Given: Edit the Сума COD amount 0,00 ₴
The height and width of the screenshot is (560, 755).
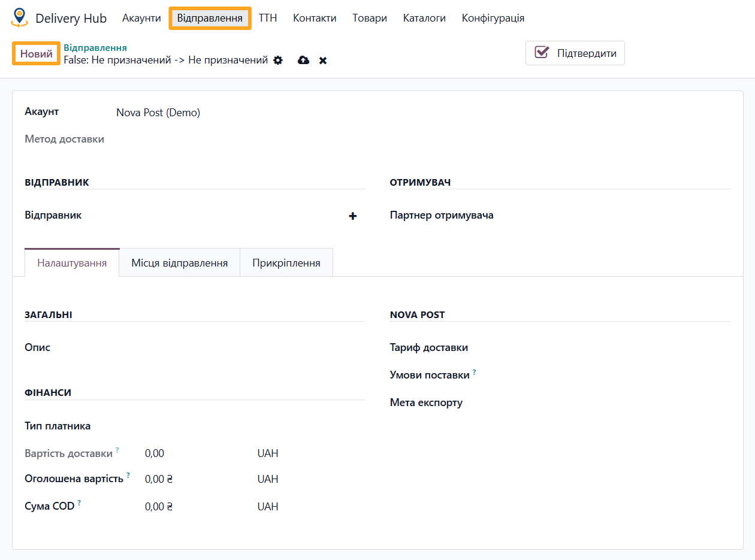Looking at the screenshot, I should [159, 507].
